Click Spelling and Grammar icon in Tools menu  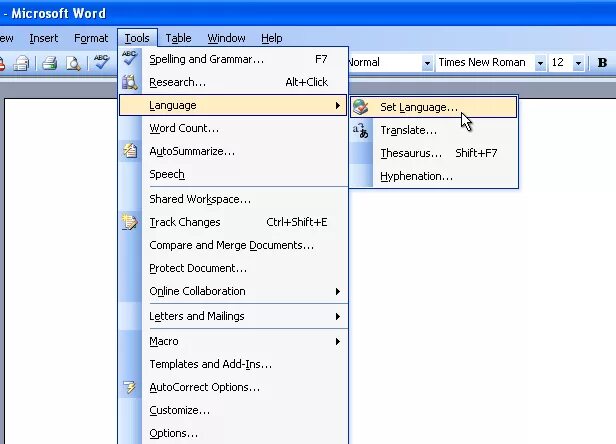[130, 59]
